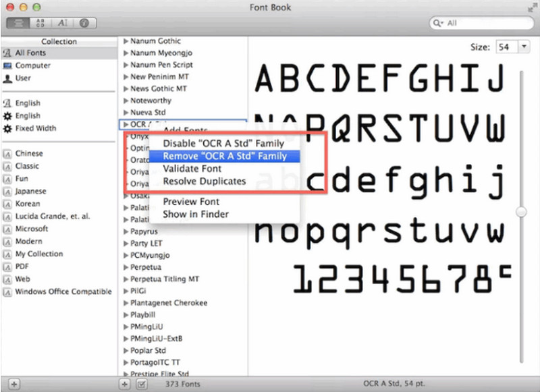Choose Disable "OCR A Std" Family
This screenshot has height=392, width=540.
tap(224, 143)
